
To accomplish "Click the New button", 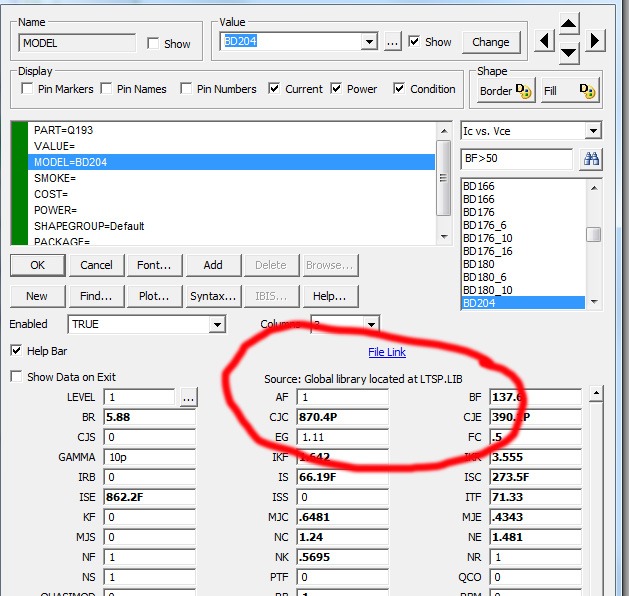I will pos(37,296).
